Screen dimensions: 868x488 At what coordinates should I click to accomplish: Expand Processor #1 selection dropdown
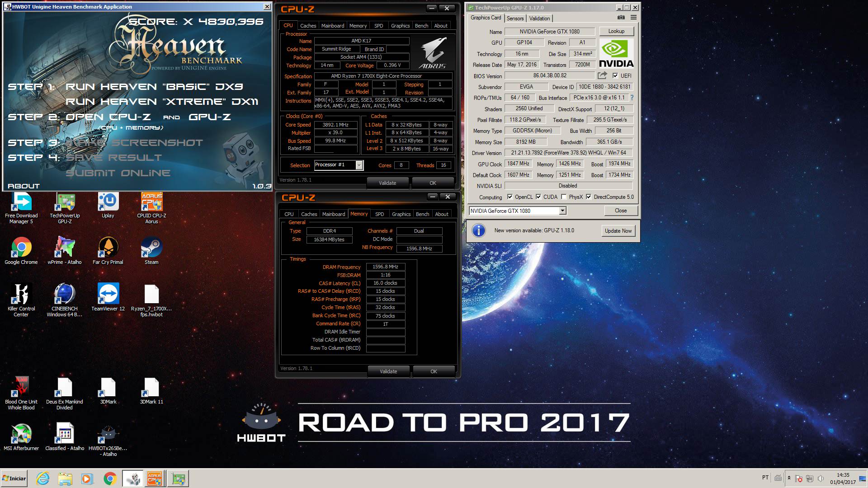point(359,165)
